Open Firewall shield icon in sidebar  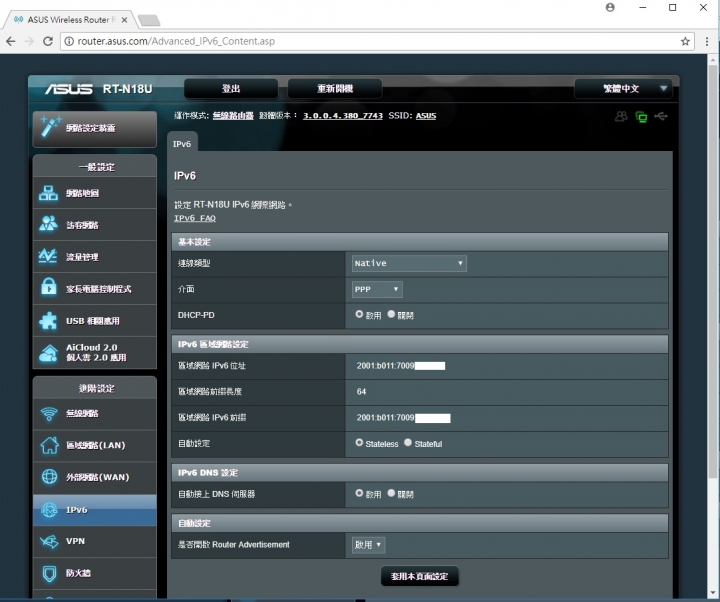(49, 573)
